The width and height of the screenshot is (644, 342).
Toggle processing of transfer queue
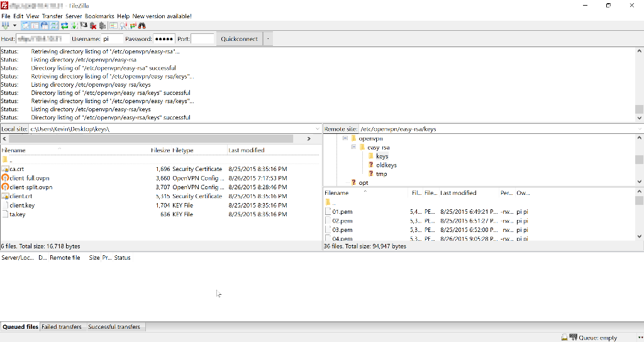click(x=74, y=25)
